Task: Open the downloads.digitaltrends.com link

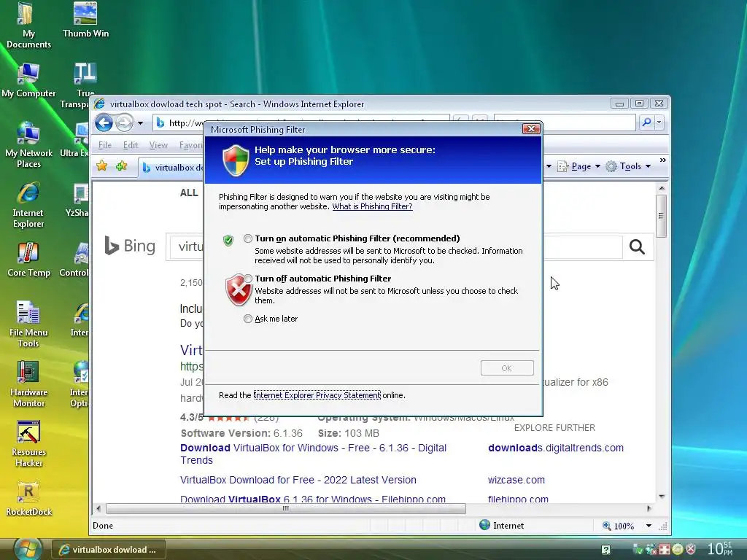Action: point(555,448)
